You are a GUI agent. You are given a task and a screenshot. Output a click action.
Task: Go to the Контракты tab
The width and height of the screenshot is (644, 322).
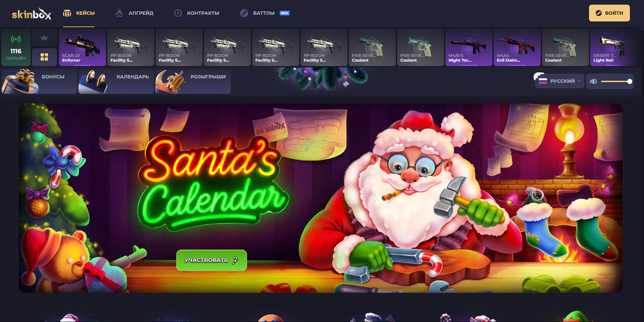pyautogui.click(x=197, y=13)
